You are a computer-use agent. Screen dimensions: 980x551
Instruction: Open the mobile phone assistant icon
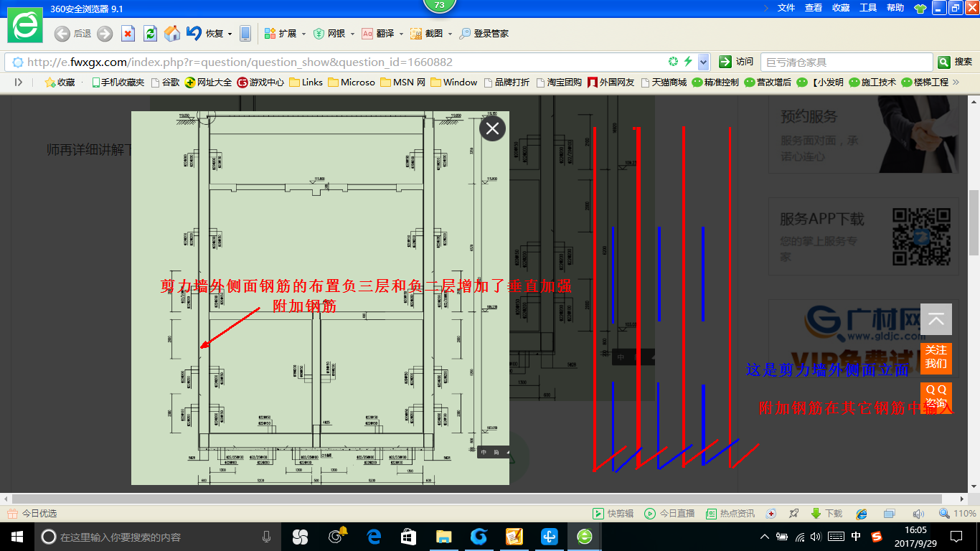click(x=245, y=34)
